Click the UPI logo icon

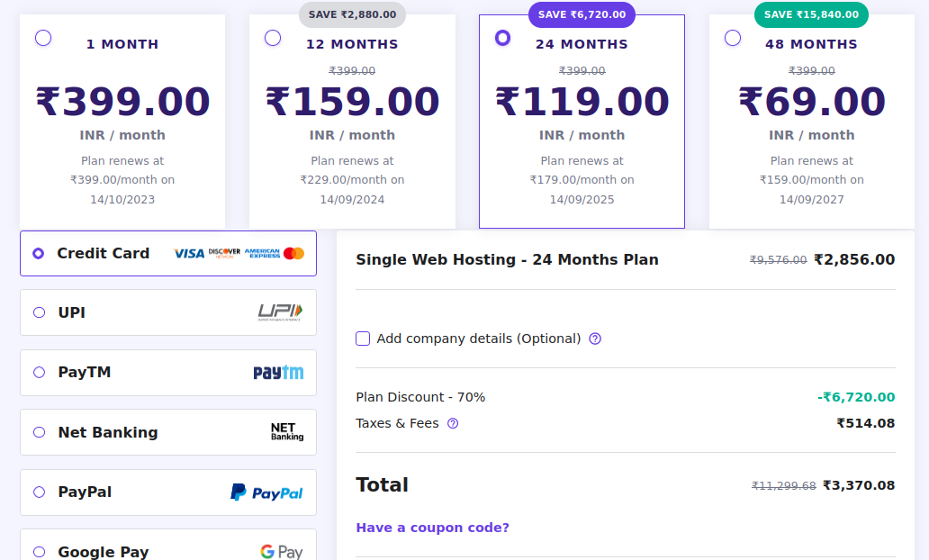pos(280,312)
